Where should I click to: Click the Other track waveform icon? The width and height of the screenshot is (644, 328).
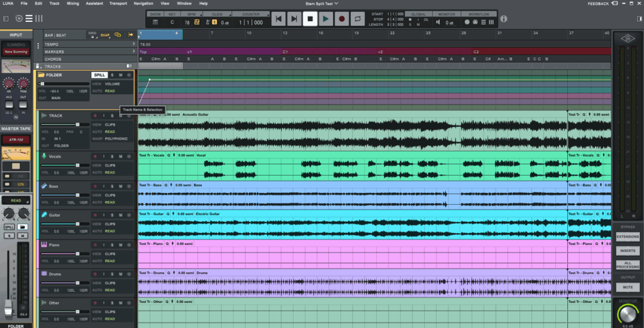click(x=44, y=302)
